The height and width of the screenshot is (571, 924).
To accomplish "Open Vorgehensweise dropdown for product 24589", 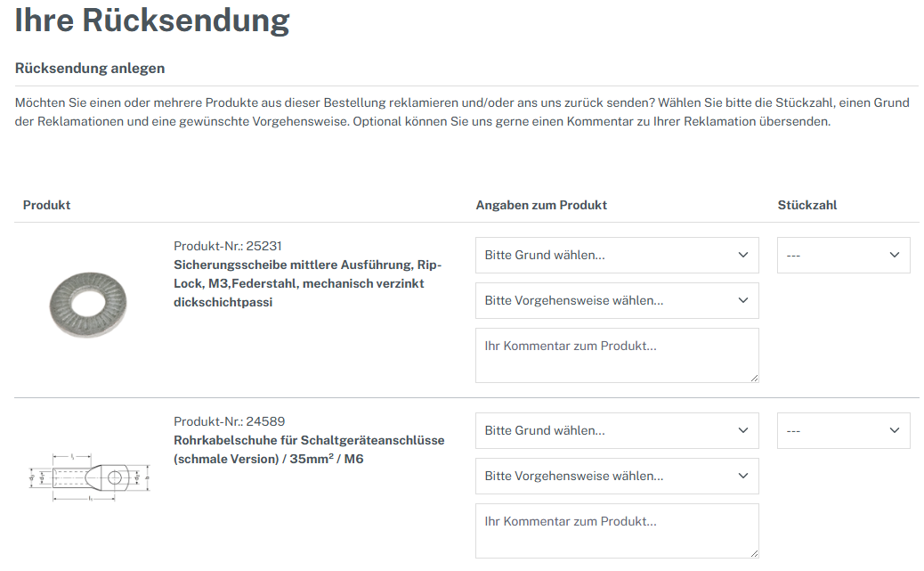I will click(x=616, y=477).
